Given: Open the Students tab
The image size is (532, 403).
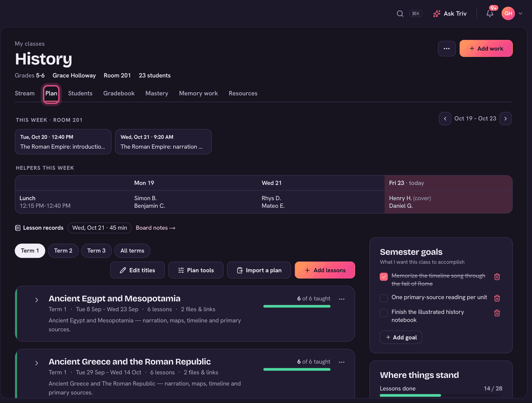Looking at the screenshot, I should pos(80,93).
